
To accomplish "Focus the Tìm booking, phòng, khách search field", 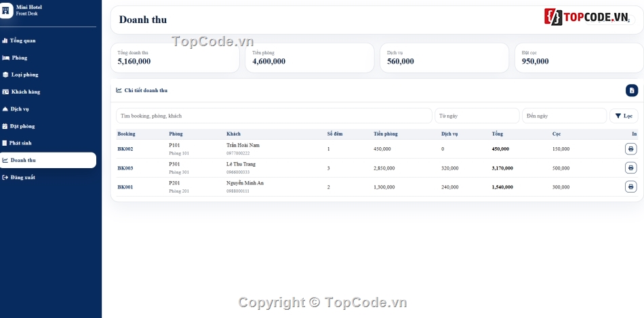I will (274, 116).
